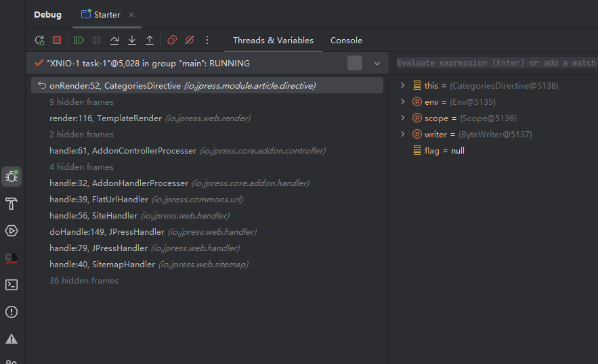Expand the 'writer' ByteWriter variable

click(402, 135)
